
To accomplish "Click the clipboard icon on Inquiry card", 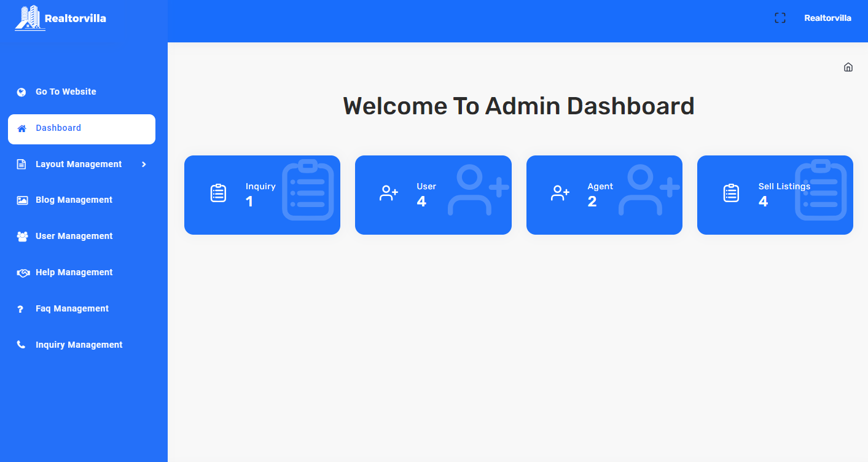I will point(219,194).
